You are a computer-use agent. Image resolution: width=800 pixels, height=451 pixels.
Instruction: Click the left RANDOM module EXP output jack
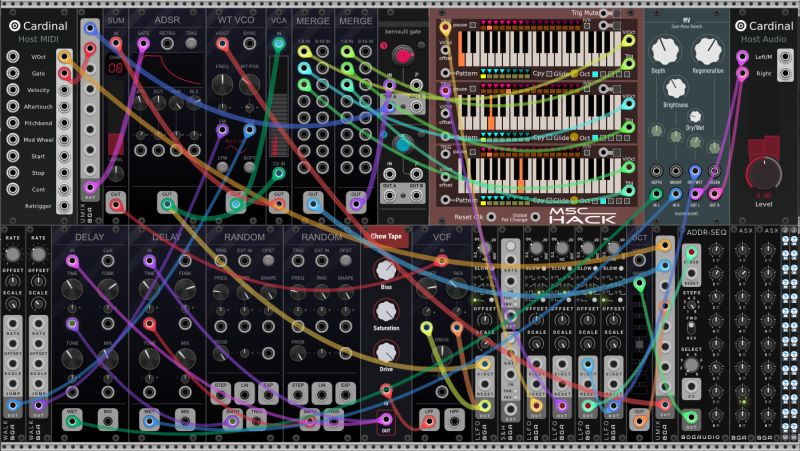click(x=268, y=395)
